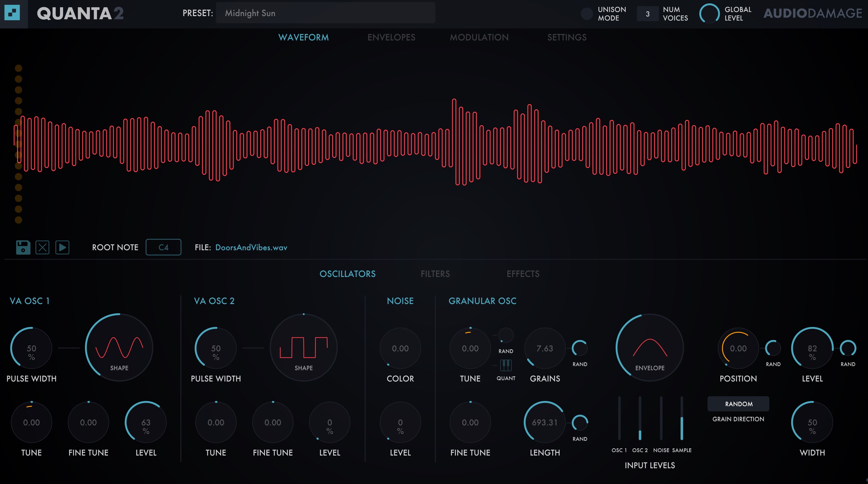
Task: Toggle the Random grain direction button
Action: point(738,404)
